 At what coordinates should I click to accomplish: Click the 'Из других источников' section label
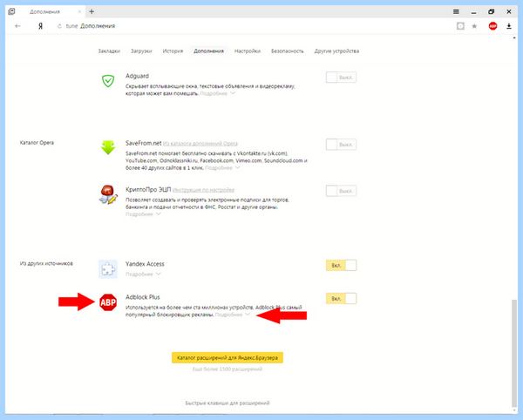click(46, 263)
